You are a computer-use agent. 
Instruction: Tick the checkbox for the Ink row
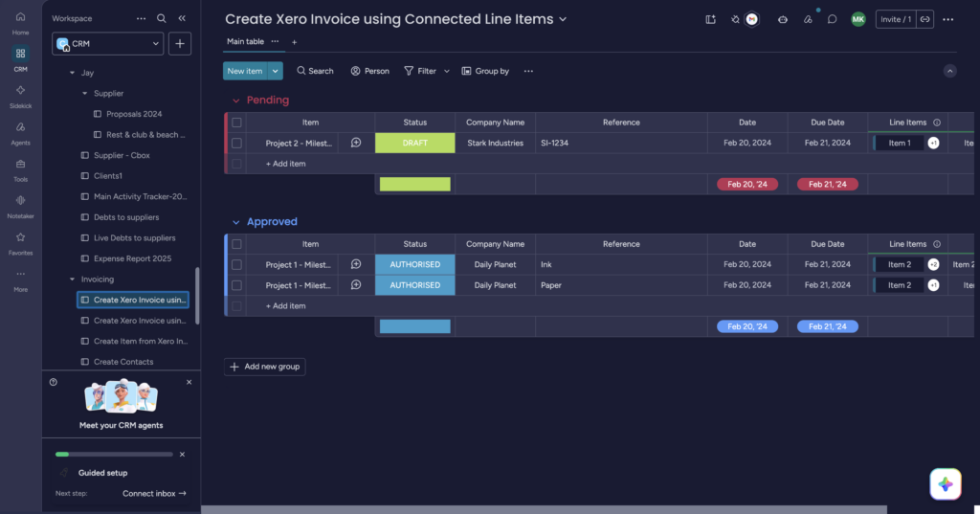click(237, 264)
